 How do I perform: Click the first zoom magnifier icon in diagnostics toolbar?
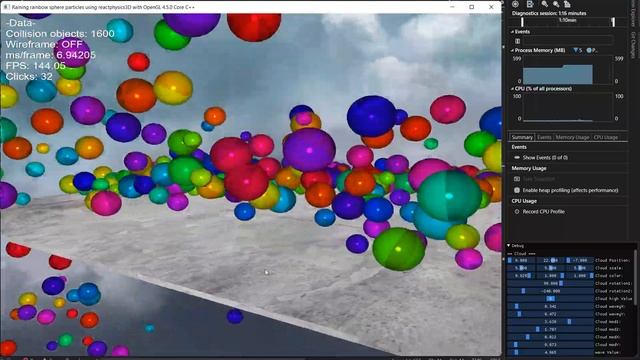click(x=544, y=4)
